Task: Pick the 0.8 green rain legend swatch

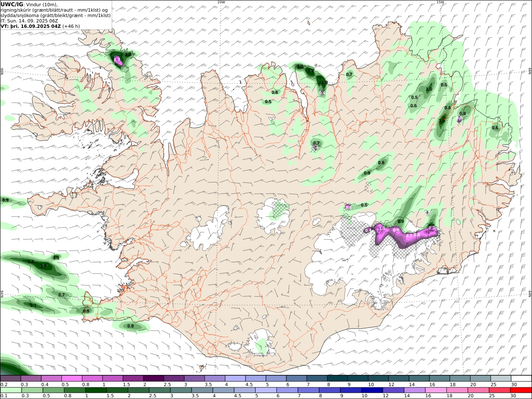Action: click(x=74, y=390)
